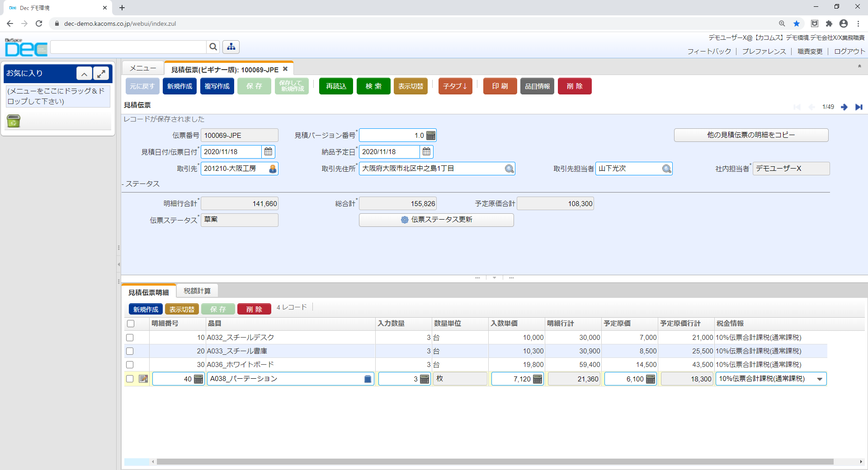Click the 品目情報 button
868x470 pixels.
[x=538, y=86]
